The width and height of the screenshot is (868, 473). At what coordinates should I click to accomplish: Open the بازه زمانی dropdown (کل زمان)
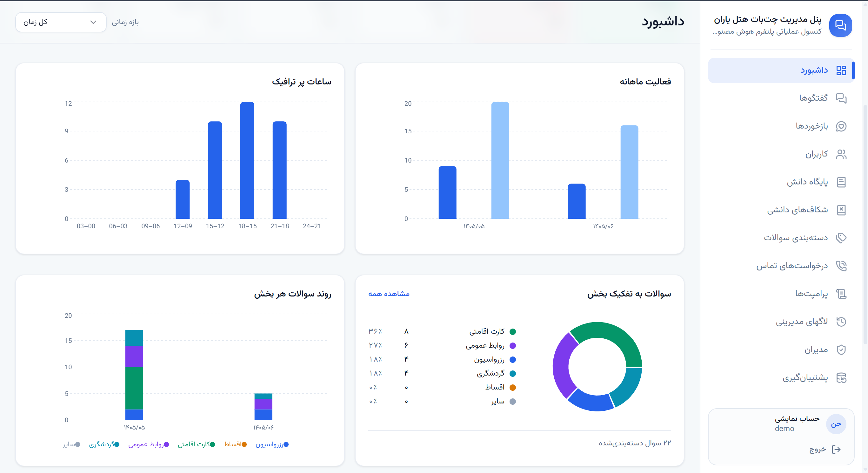tap(61, 22)
